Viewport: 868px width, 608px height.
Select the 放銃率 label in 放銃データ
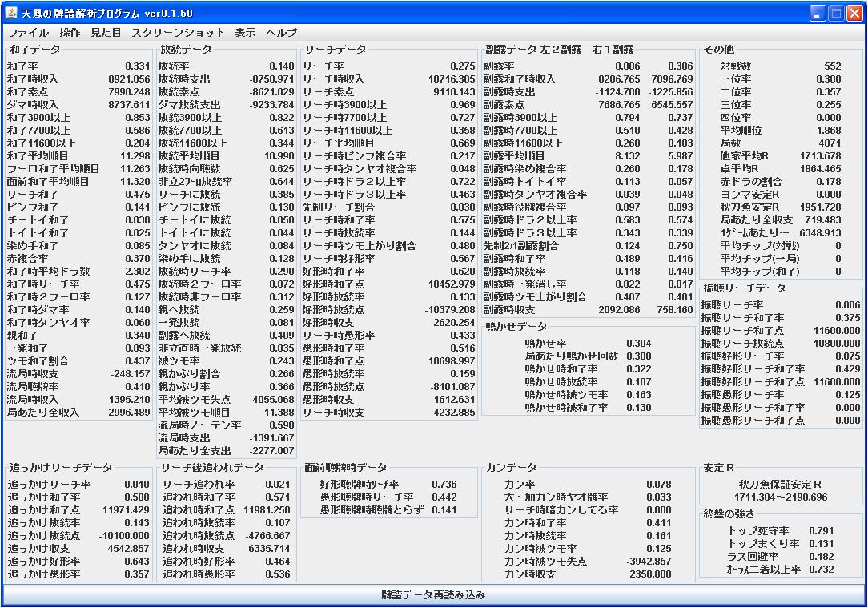[x=174, y=66]
